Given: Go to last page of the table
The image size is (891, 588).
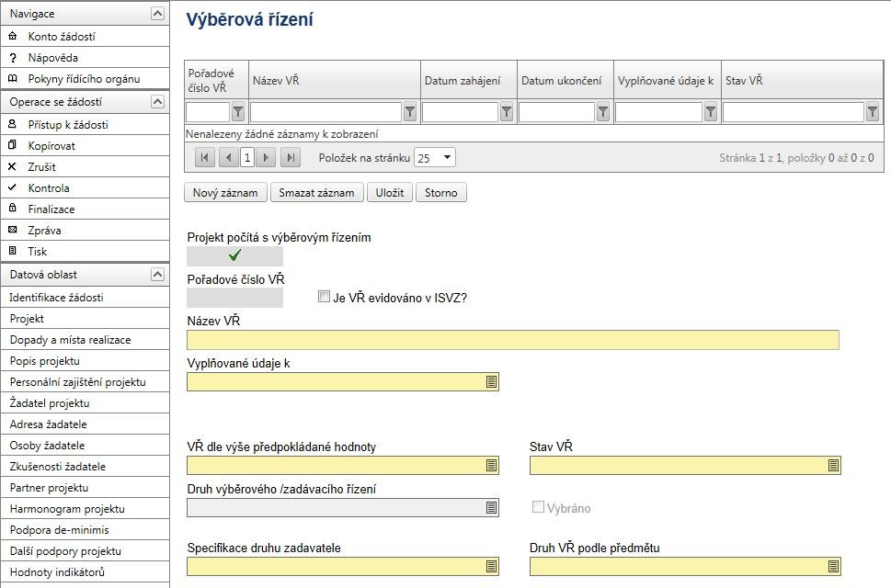Looking at the screenshot, I should pyautogui.click(x=291, y=157).
